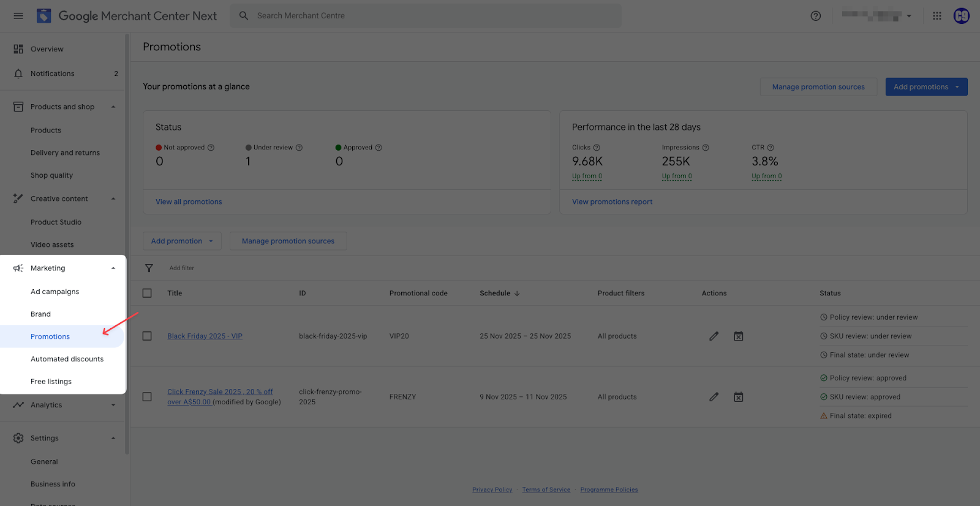Expand the Analytics section in sidebar
Viewport: 980px width, 506px height.
pyautogui.click(x=113, y=405)
